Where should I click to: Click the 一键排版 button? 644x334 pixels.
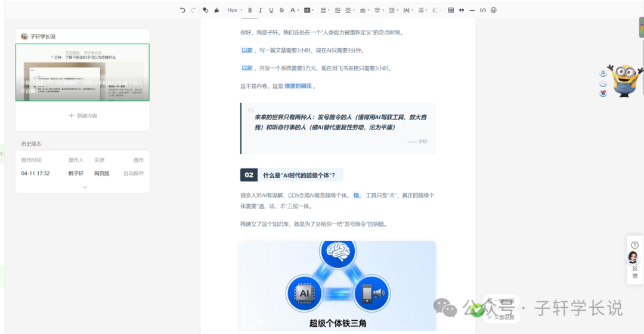pyautogui.click(x=501, y=301)
